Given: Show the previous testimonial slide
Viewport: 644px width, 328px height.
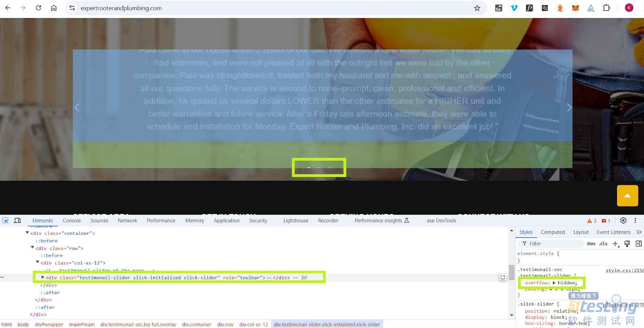Looking at the screenshot, I should [77, 107].
